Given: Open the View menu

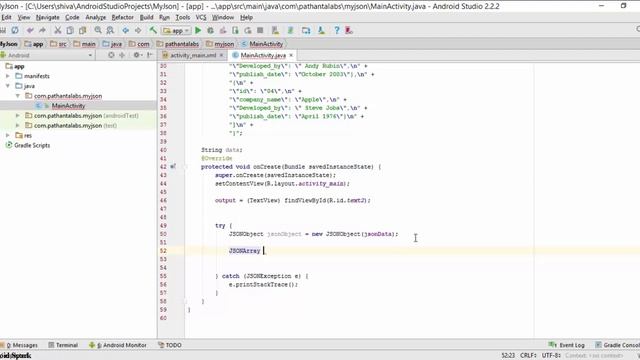Looking at the screenshot, I should click(24, 17).
